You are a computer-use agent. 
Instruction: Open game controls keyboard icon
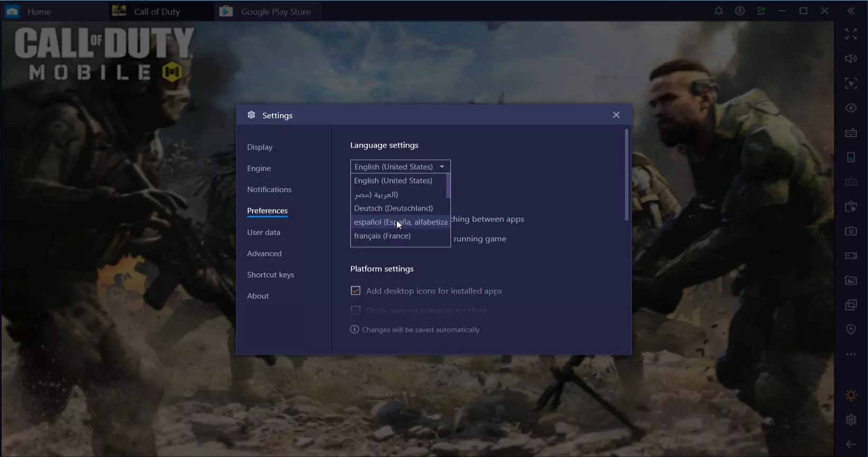click(x=851, y=133)
